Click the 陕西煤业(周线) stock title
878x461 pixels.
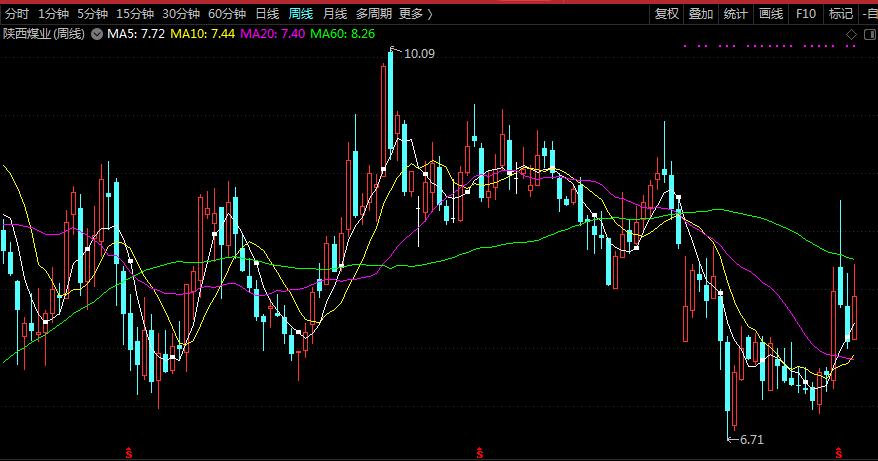coord(44,34)
